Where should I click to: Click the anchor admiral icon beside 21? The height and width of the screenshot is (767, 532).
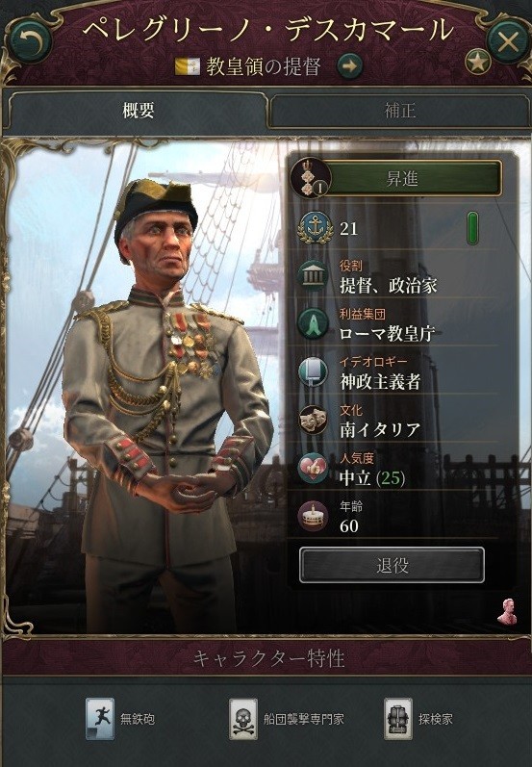(x=313, y=228)
